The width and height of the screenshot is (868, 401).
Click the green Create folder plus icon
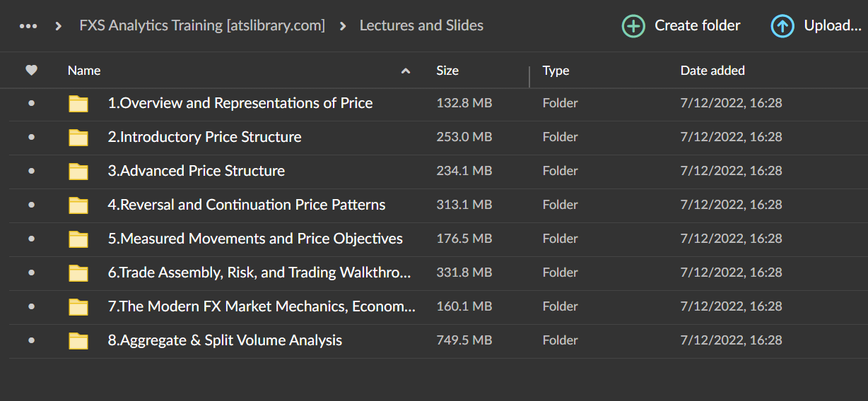[x=633, y=26]
